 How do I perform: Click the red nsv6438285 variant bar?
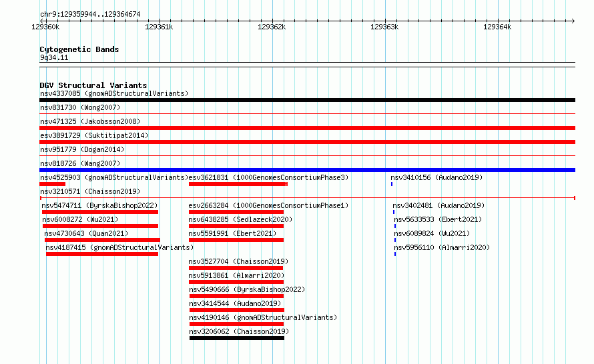(236, 226)
